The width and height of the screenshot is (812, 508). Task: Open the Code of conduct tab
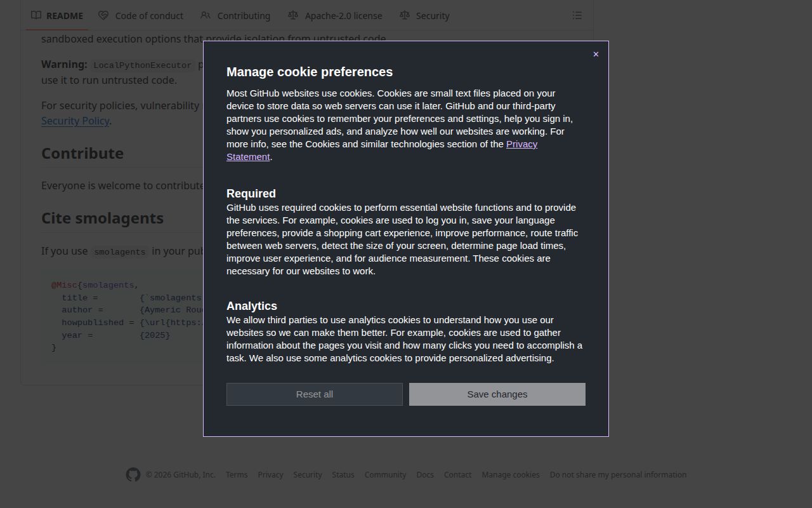141,15
